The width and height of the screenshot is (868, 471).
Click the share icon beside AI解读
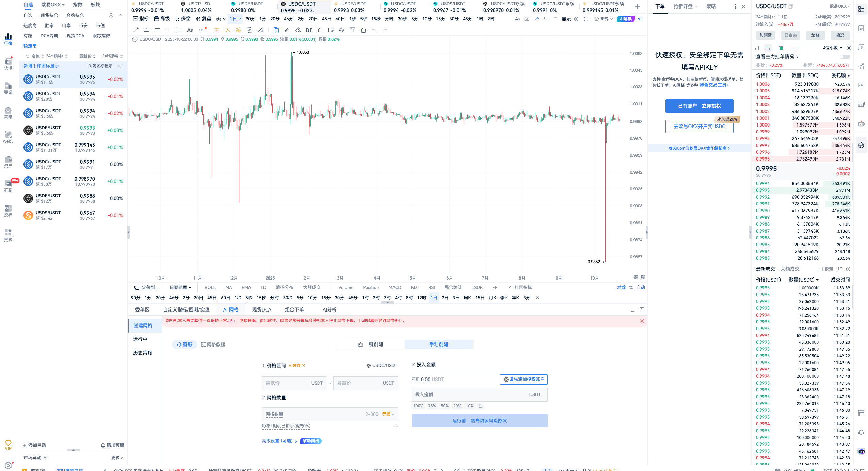coord(640,19)
